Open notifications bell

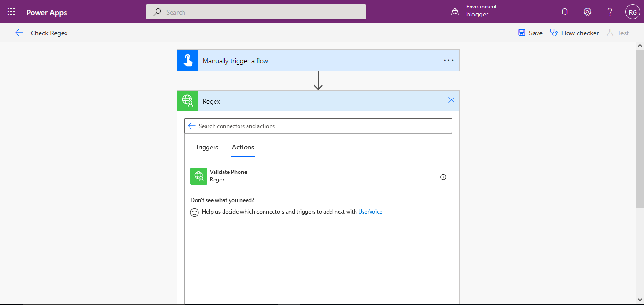point(565,12)
